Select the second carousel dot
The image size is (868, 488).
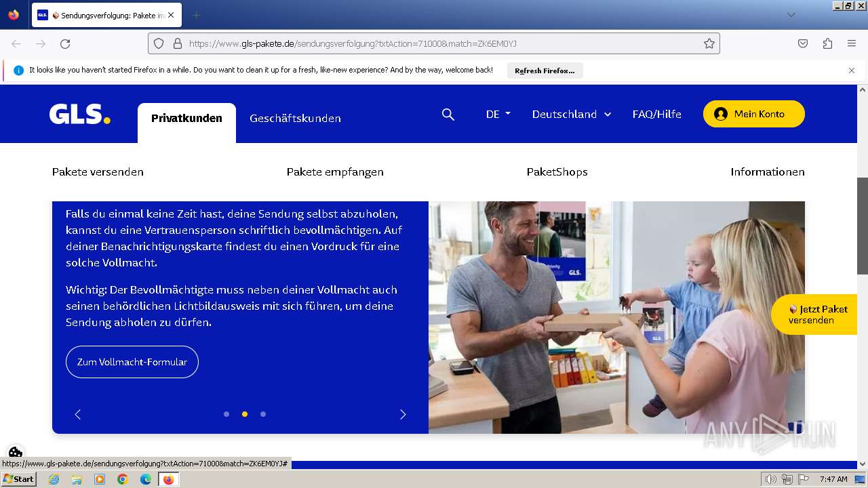point(245,414)
